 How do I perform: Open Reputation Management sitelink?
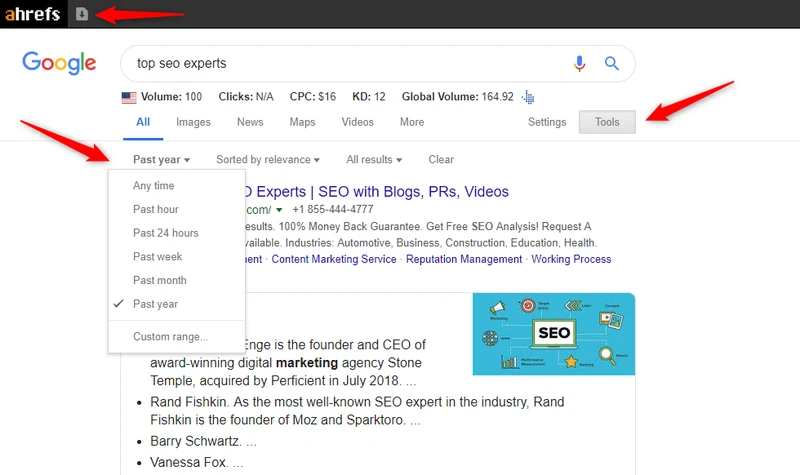click(x=464, y=259)
